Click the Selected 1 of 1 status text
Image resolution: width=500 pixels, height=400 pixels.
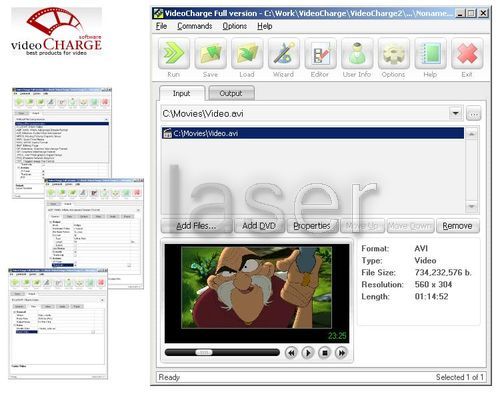(460, 377)
